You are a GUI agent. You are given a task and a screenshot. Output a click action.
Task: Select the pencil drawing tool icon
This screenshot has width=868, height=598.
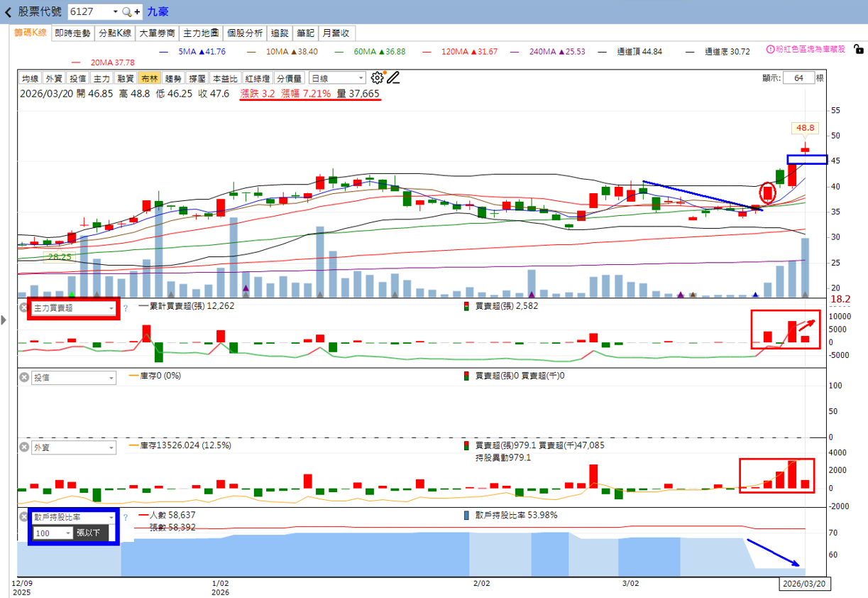click(393, 78)
